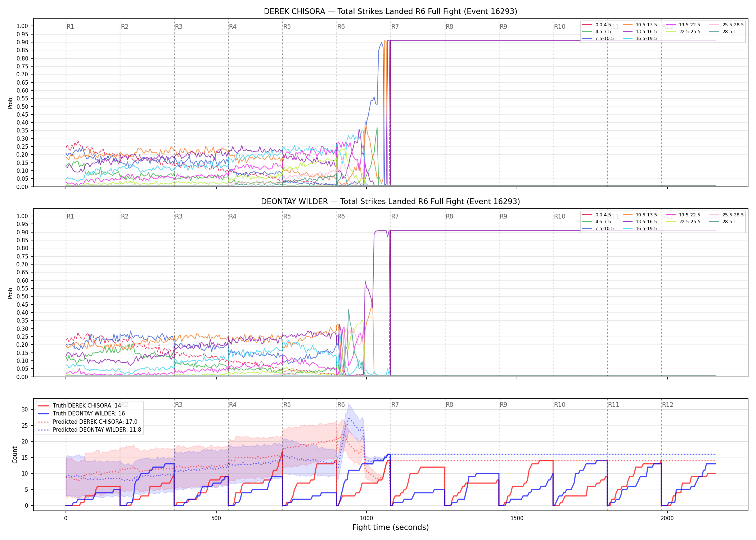Click the DEONTAY WILDER chart title
Viewport: 756px width, 540px height.
click(390, 202)
